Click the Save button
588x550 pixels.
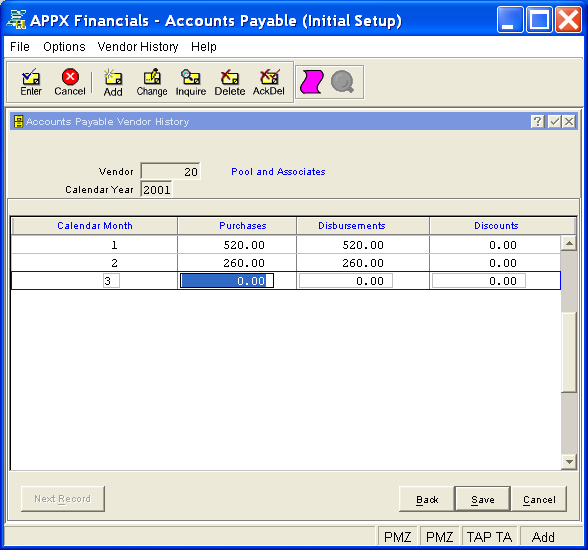483,499
